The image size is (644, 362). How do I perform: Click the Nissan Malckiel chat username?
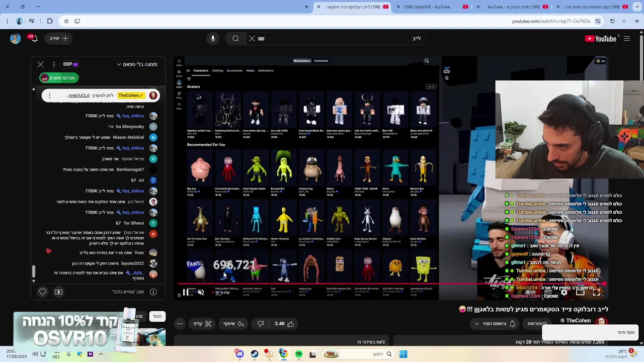coord(128,137)
